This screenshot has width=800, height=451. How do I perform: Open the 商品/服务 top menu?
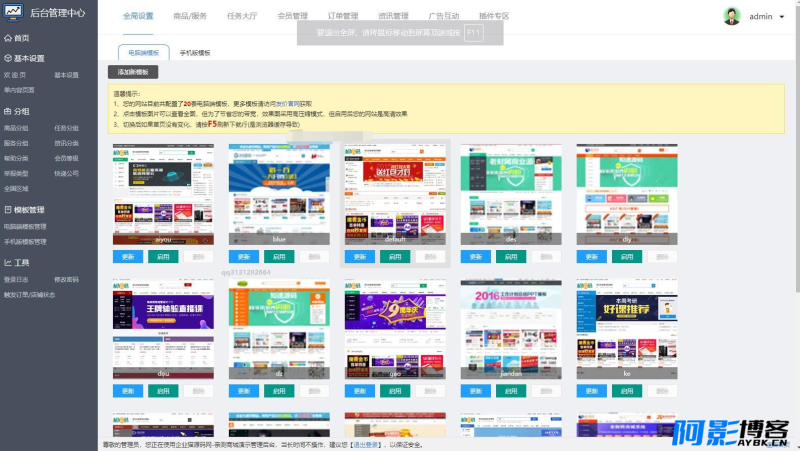tap(190, 16)
